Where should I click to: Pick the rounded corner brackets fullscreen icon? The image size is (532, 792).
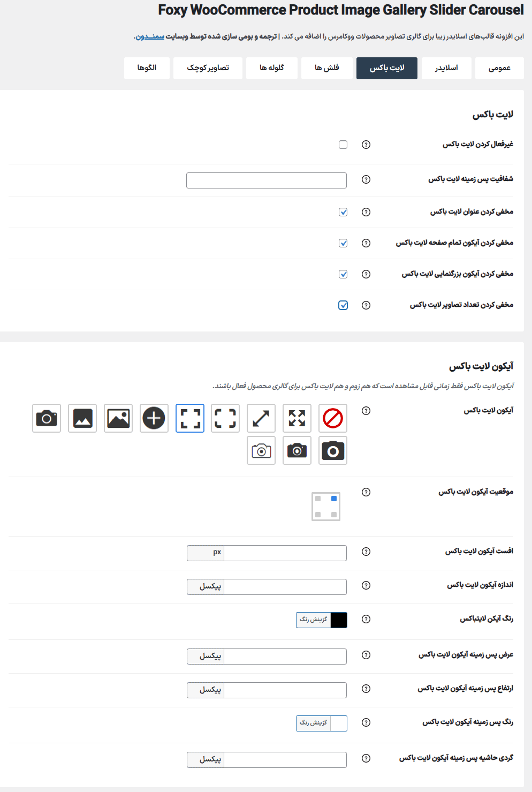coord(225,418)
